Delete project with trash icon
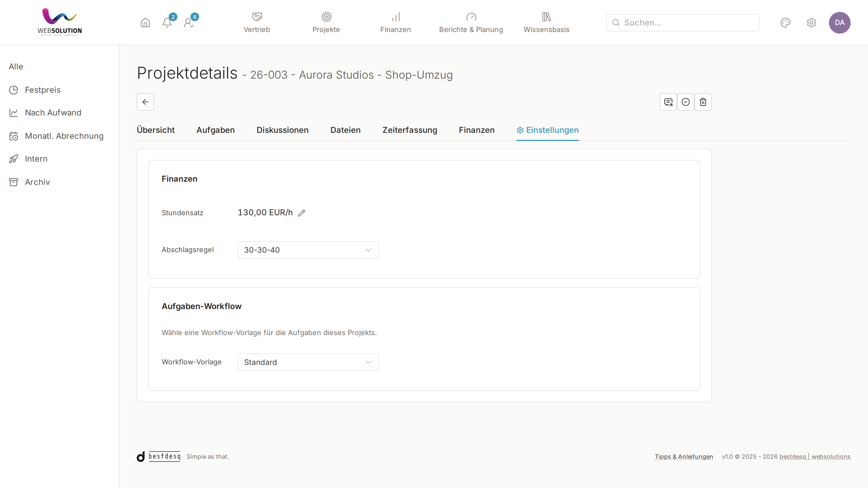The width and height of the screenshot is (868, 488). click(x=703, y=102)
